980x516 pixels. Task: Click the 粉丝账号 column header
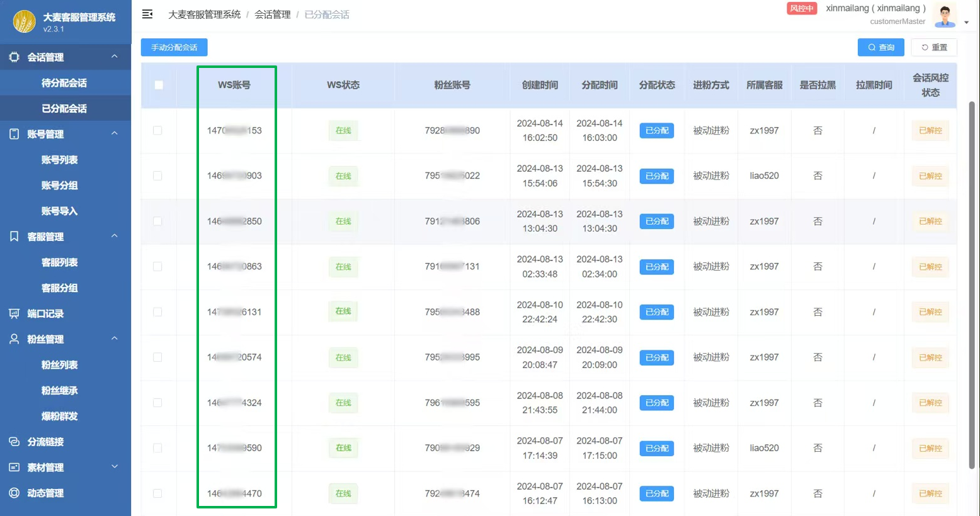pos(452,85)
